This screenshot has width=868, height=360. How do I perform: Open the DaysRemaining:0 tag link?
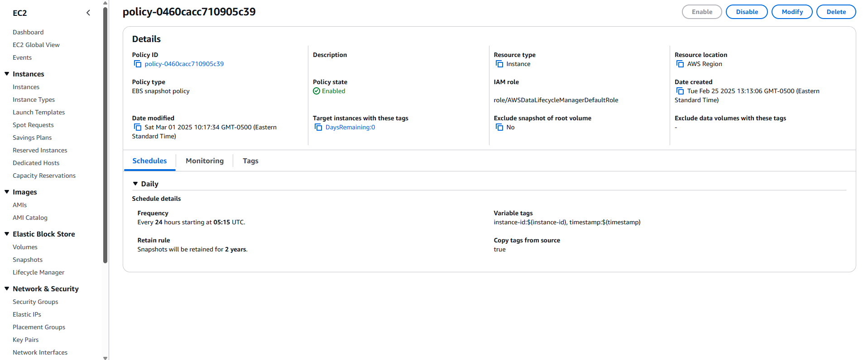[x=350, y=127]
